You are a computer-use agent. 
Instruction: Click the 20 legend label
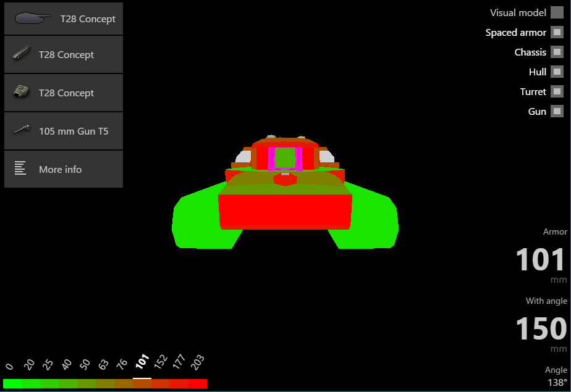tap(29, 364)
